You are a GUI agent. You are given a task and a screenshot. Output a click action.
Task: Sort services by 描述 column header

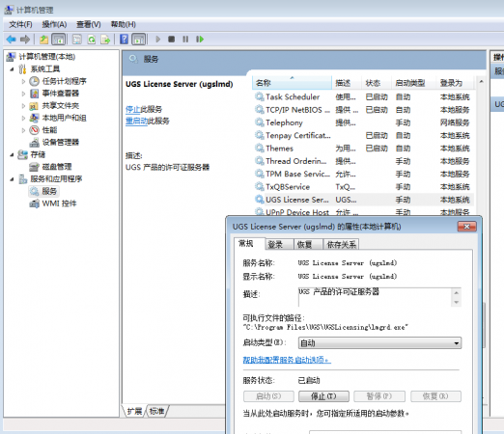(x=347, y=83)
